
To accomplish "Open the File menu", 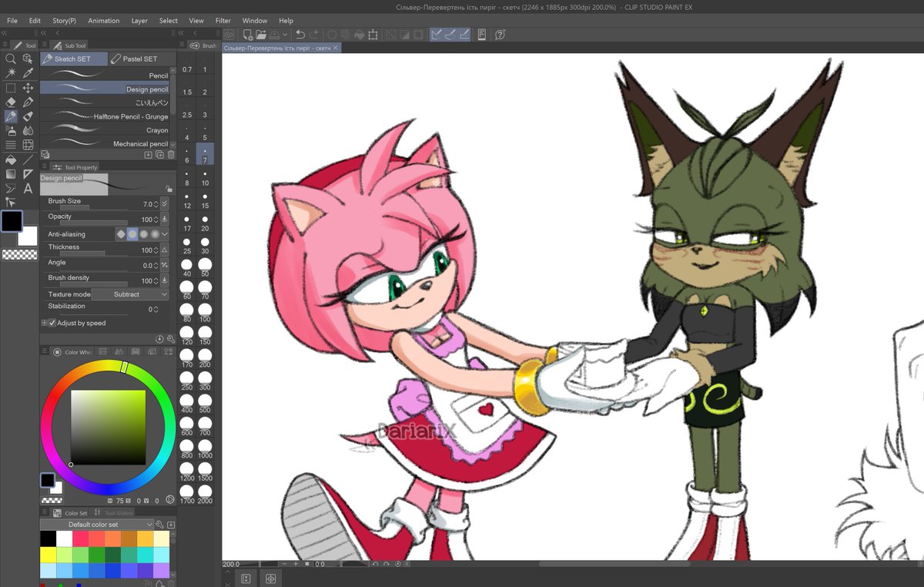I will (x=12, y=21).
